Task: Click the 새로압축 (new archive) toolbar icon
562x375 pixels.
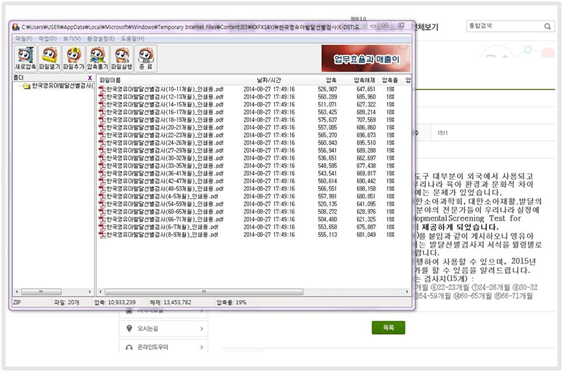Action: [x=25, y=58]
